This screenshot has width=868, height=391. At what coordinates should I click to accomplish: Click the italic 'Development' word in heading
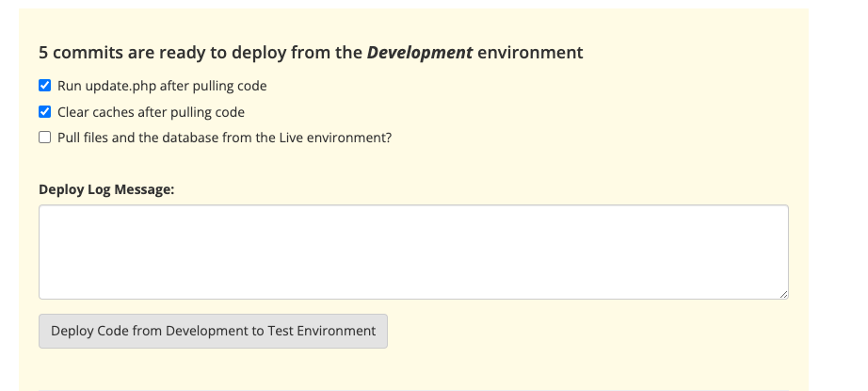coord(419,53)
